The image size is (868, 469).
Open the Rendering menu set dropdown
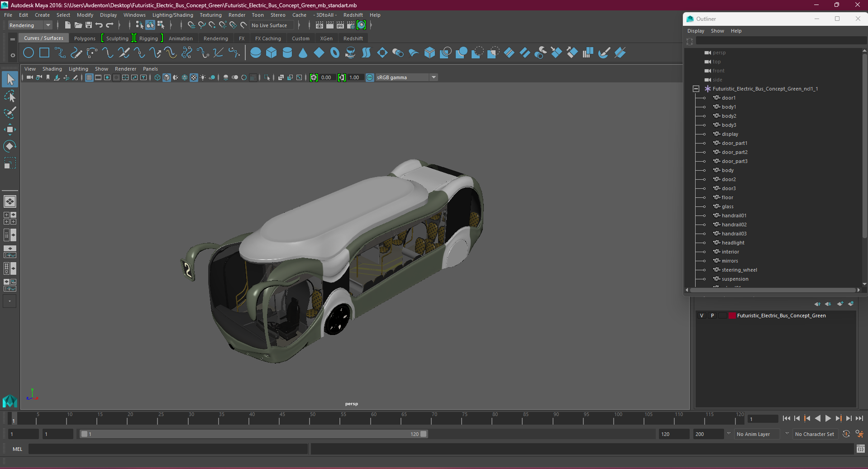(30, 25)
